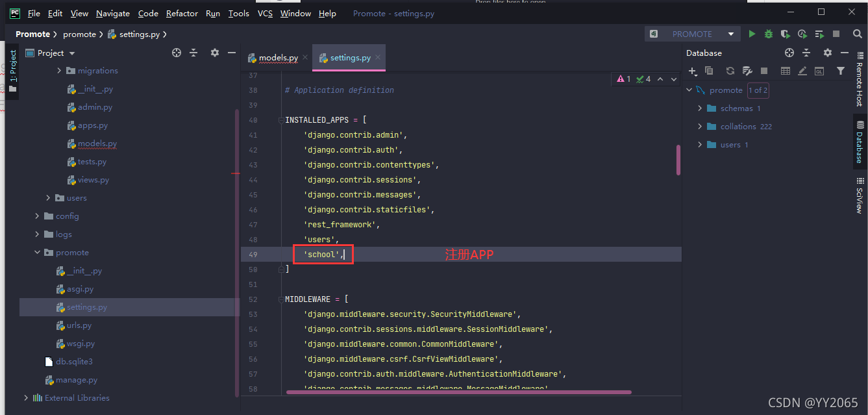Jump to next highlighted error arrow
This screenshot has width=868, height=415.
[674, 79]
